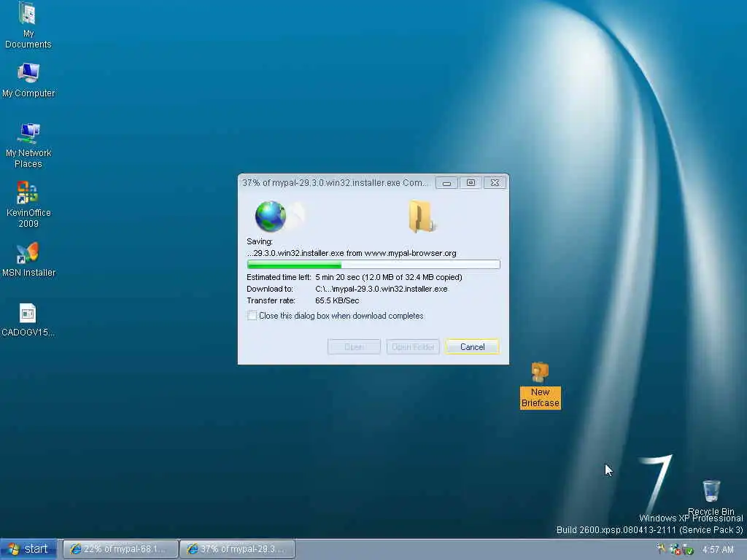Open the Start menu

point(28,549)
